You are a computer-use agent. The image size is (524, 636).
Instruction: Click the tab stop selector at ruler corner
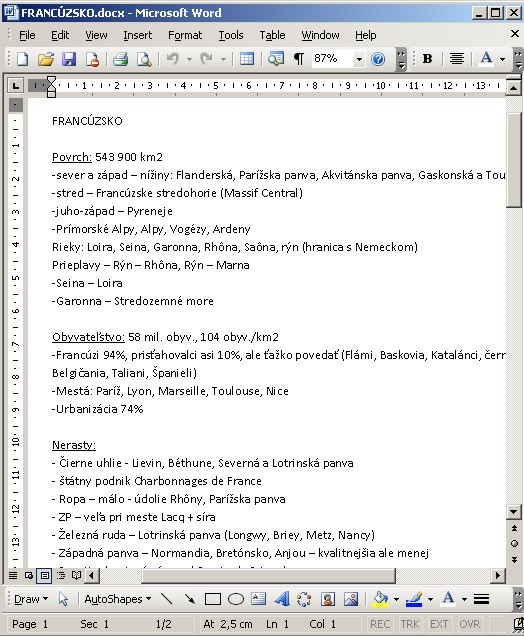15,86
